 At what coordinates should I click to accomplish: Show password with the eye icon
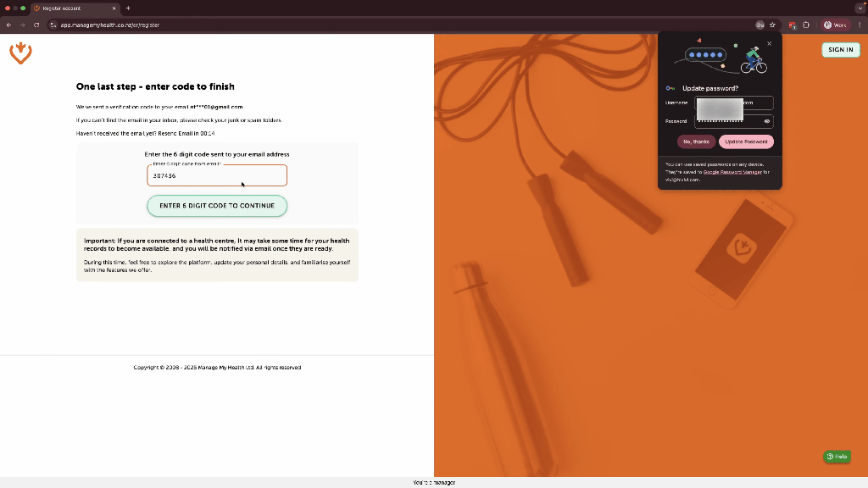click(766, 121)
